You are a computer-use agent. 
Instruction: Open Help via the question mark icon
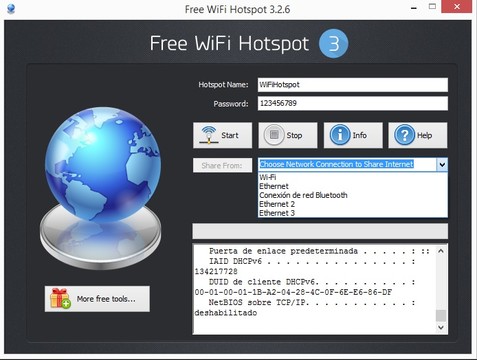(404, 135)
